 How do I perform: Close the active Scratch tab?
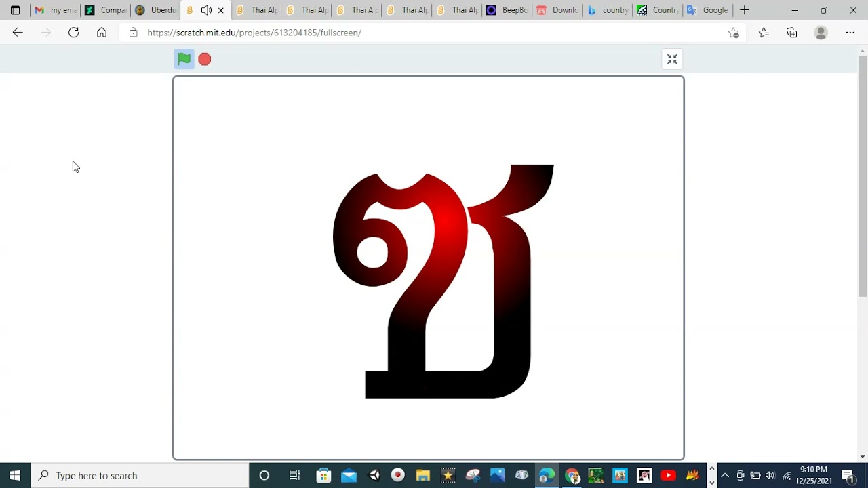220,10
